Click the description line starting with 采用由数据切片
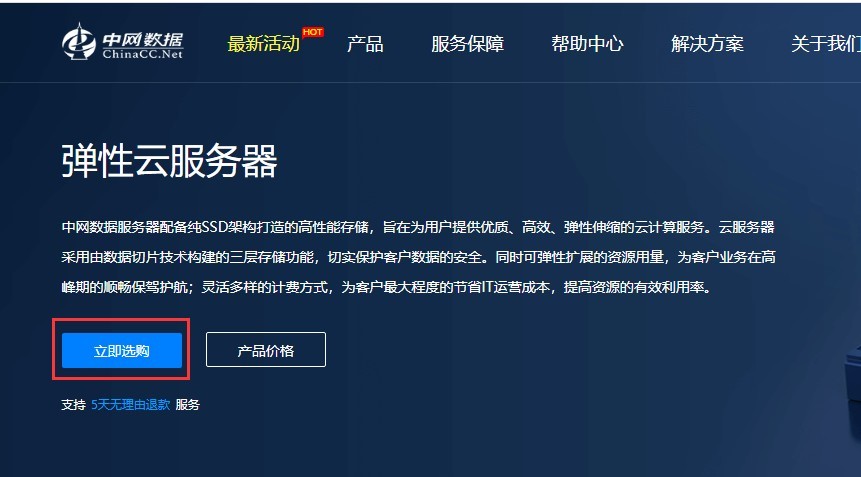The width and height of the screenshot is (861, 477). (417, 258)
